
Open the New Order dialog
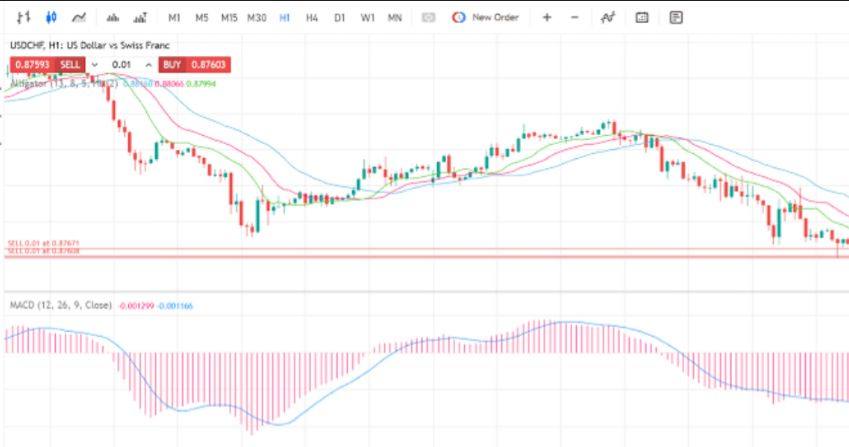485,17
